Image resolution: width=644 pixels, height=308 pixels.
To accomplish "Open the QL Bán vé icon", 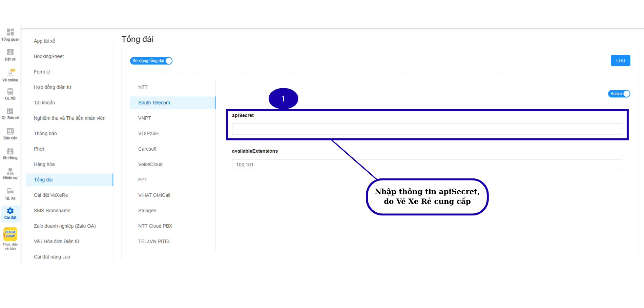I will point(10,112).
